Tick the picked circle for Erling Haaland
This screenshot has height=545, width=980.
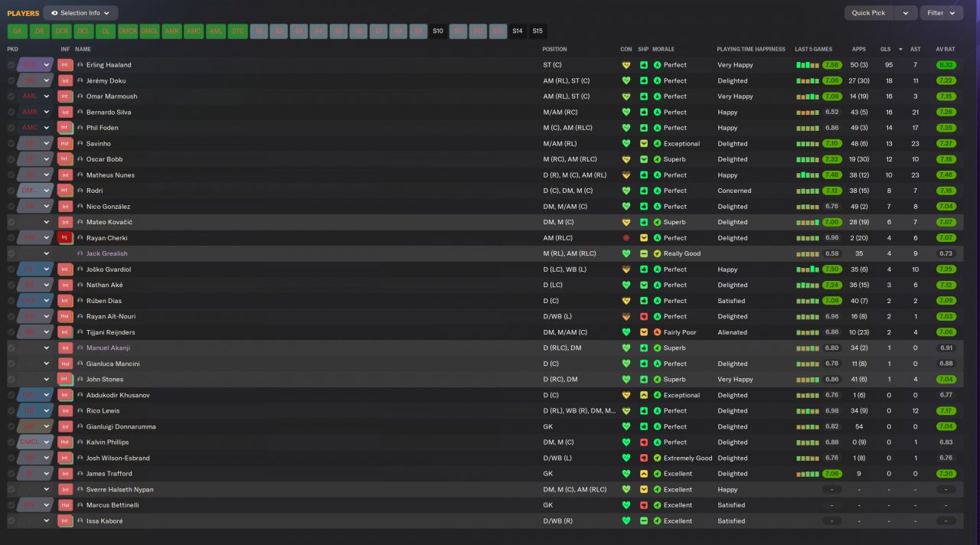(11, 65)
